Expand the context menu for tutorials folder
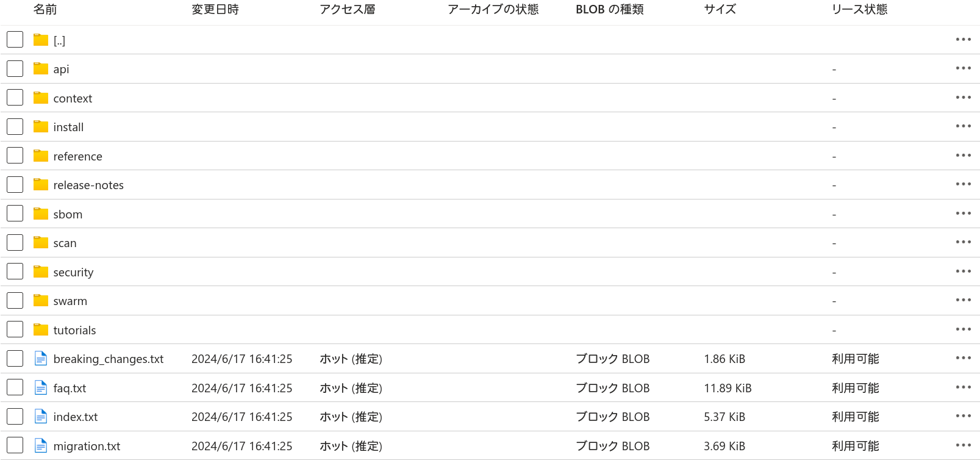This screenshot has height=460, width=980. (964, 329)
